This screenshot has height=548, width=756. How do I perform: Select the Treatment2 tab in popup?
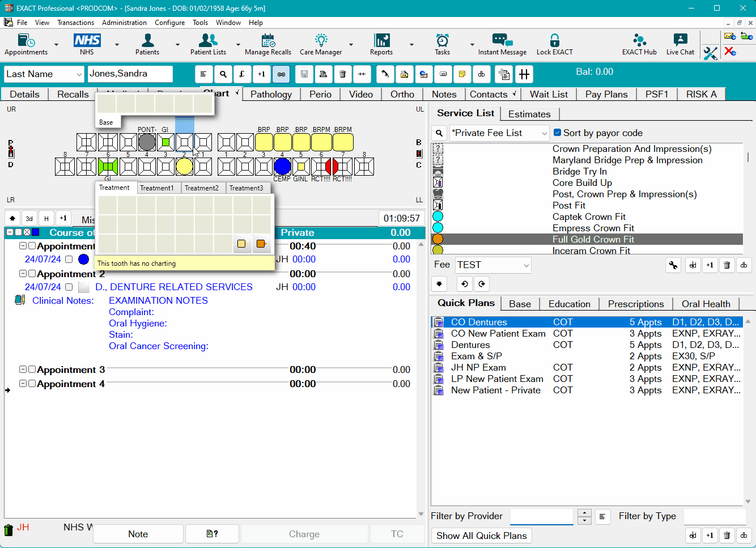[202, 188]
